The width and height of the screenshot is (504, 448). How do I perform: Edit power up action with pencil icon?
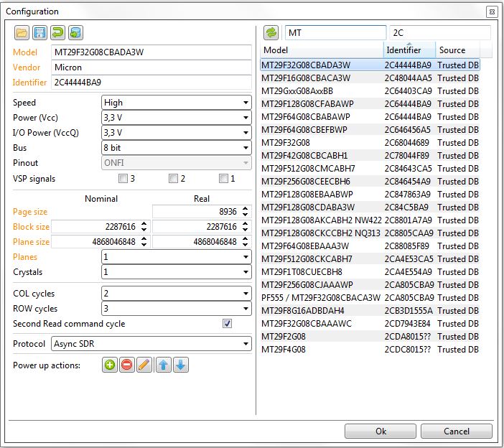(x=144, y=365)
